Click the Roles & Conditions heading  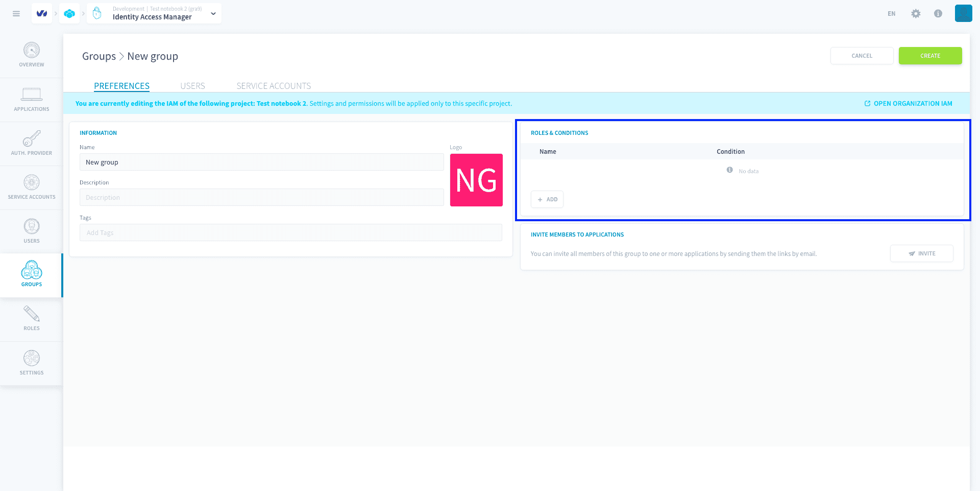tap(559, 133)
